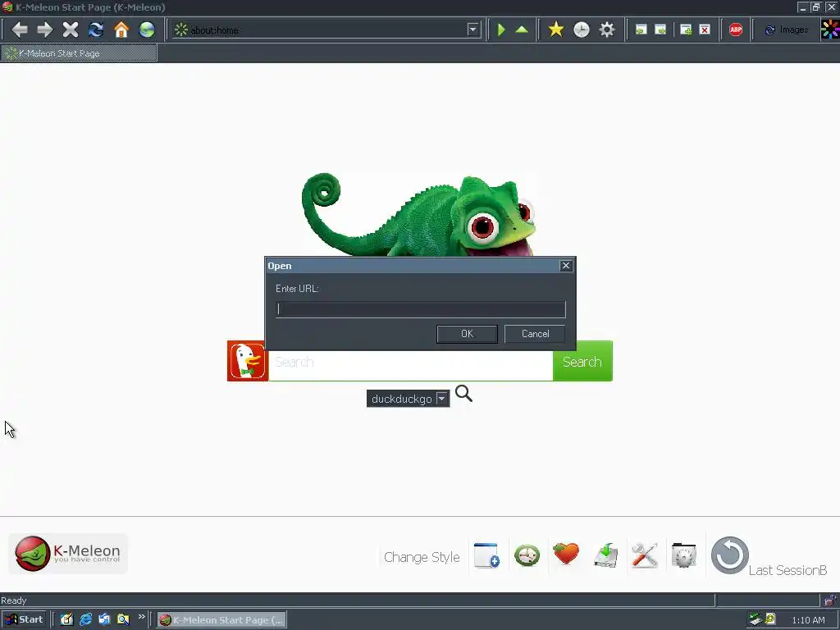
Task: Open preferences with the gear toolbar icon
Action: tap(607, 30)
